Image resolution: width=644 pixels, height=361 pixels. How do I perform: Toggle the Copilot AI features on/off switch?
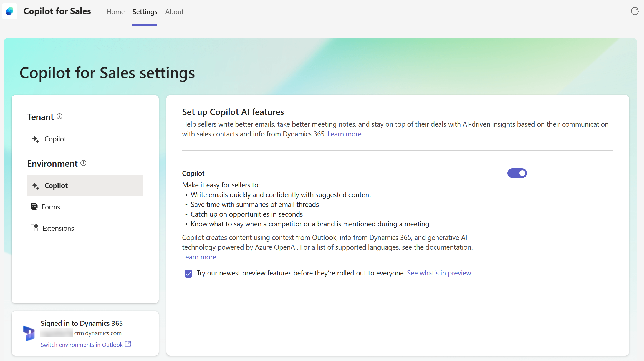coord(517,174)
